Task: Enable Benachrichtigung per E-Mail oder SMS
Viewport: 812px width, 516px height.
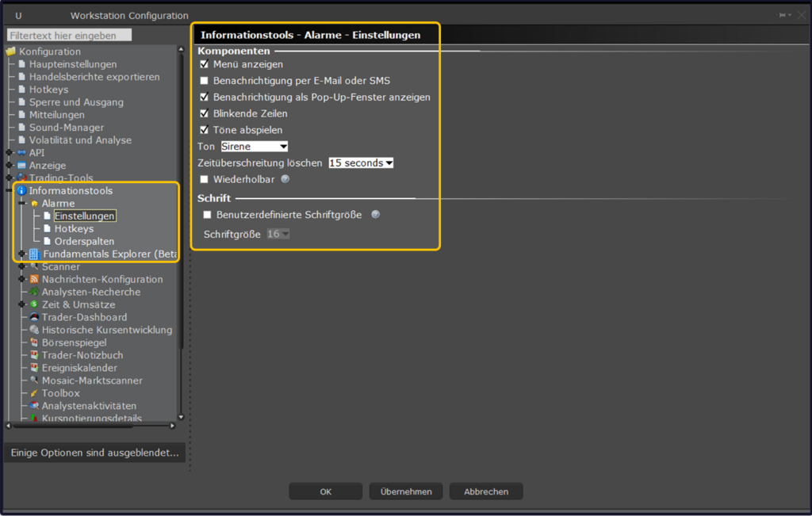Action: coord(204,81)
